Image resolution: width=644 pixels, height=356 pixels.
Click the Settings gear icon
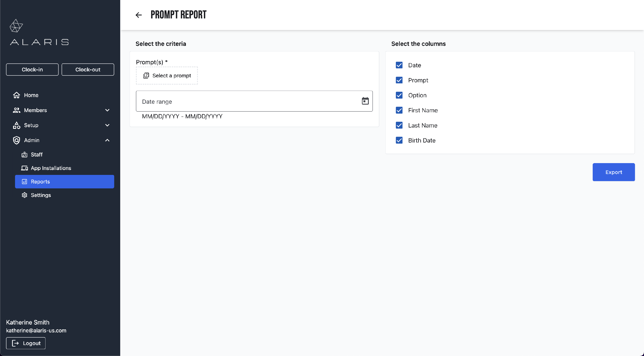(x=24, y=195)
